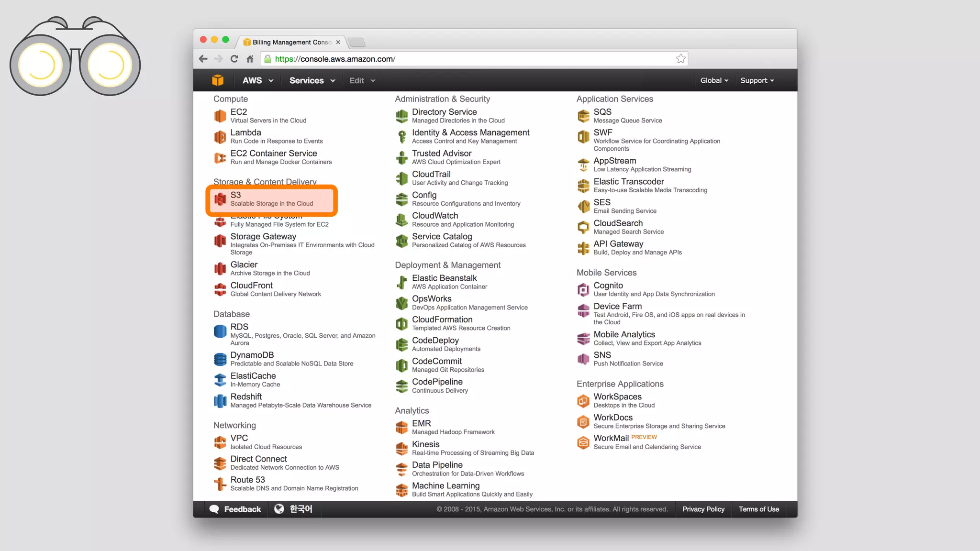Click the Cognito service icon
The image size is (980, 551).
click(x=583, y=289)
